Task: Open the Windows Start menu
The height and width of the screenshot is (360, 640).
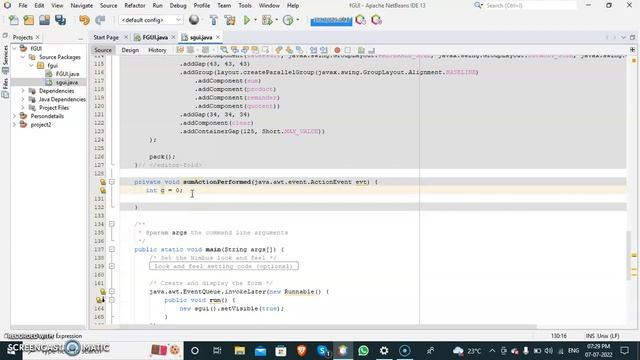Action: (11, 351)
